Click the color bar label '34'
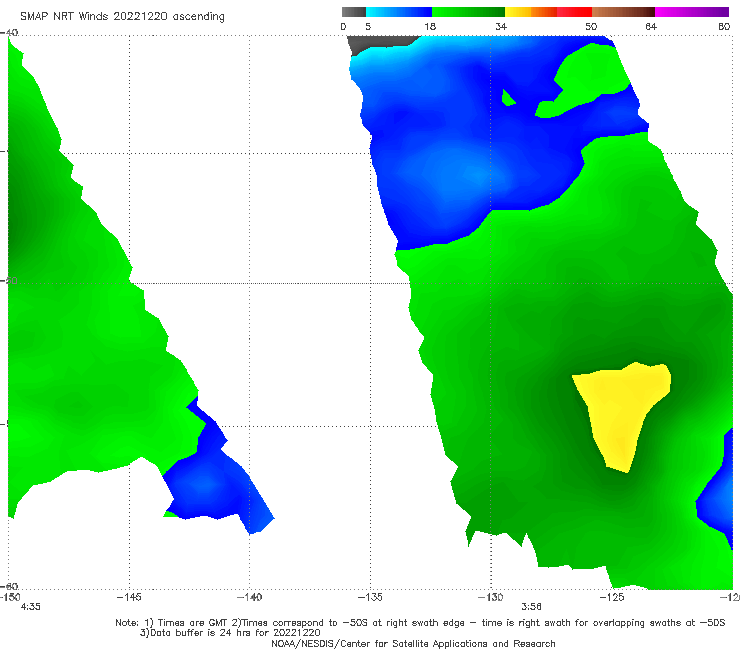Viewport: 740px width, 650px height. pyautogui.click(x=501, y=26)
